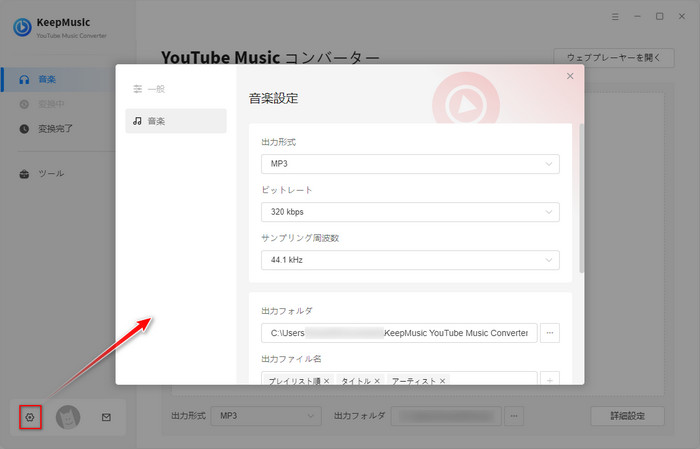Click bottom bar output folder ellipsis button
The width and height of the screenshot is (700, 449).
pyautogui.click(x=514, y=416)
